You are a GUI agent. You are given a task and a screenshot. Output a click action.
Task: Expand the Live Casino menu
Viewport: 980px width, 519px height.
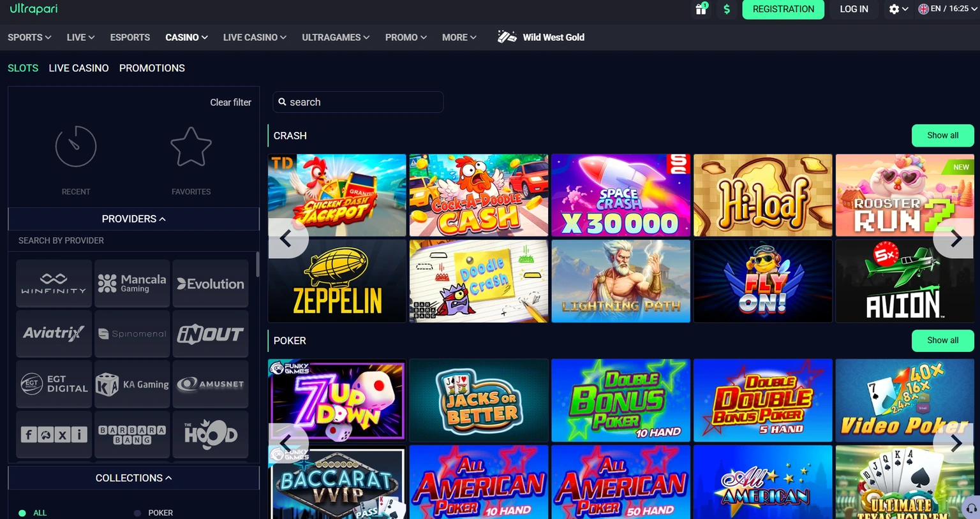(255, 37)
